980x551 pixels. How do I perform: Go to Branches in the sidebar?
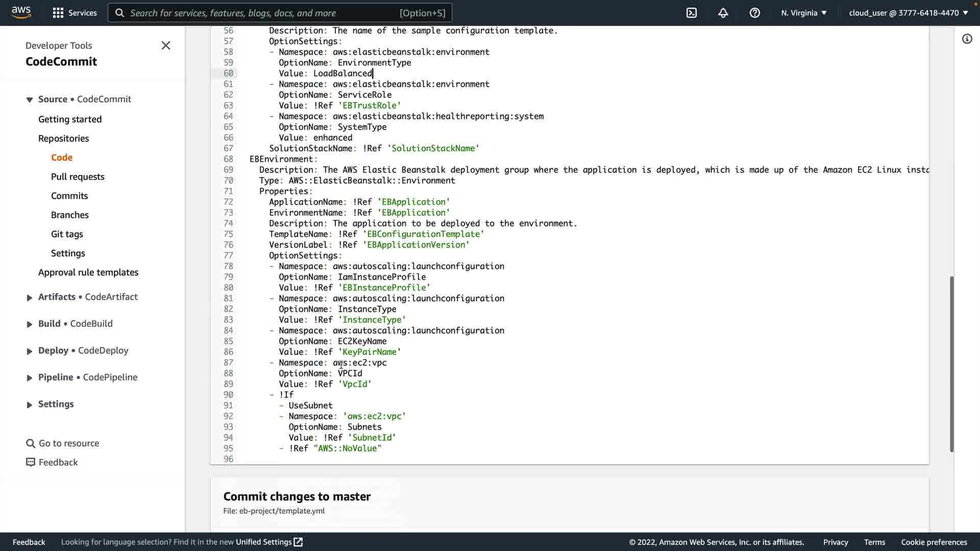tap(70, 215)
